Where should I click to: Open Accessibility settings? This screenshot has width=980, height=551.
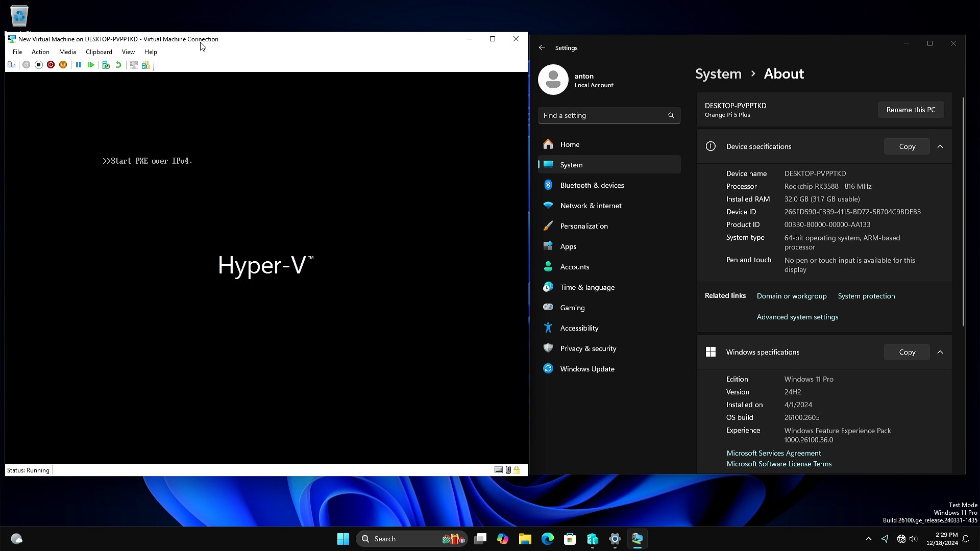(609, 328)
